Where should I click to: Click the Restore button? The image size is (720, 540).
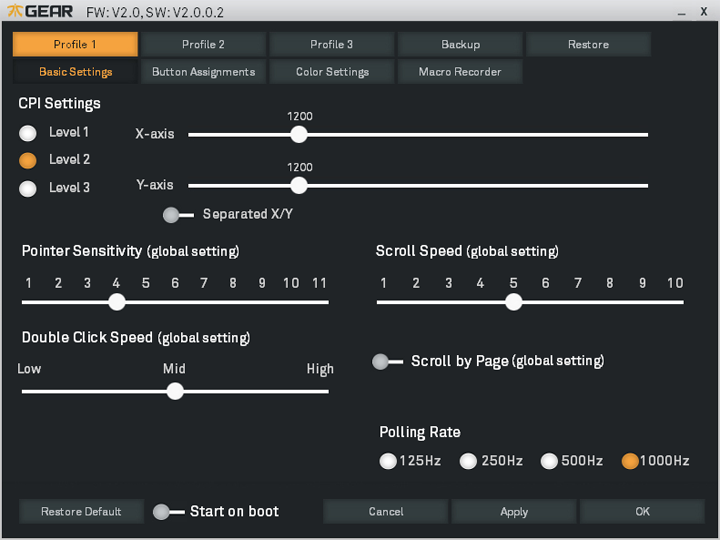[588, 44]
